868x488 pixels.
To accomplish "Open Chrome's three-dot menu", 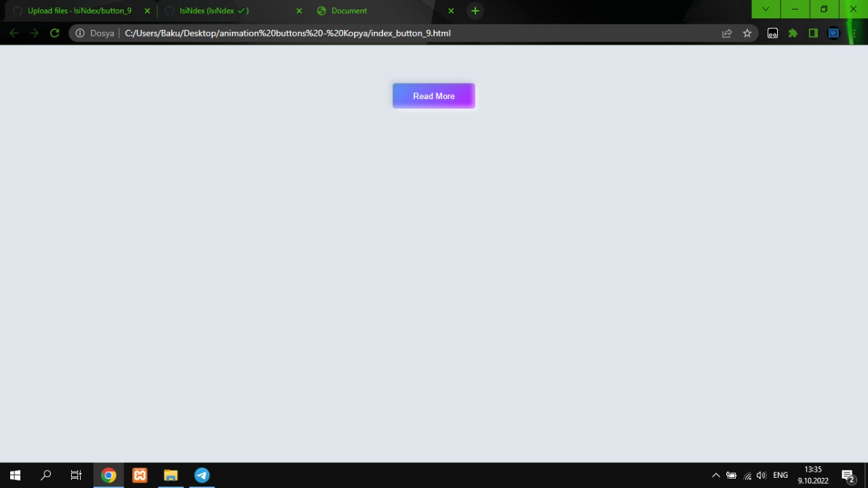I will [854, 33].
